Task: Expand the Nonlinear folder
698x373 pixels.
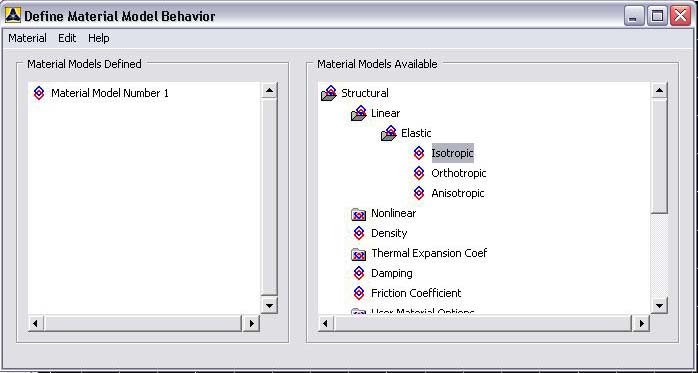Action: point(358,214)
